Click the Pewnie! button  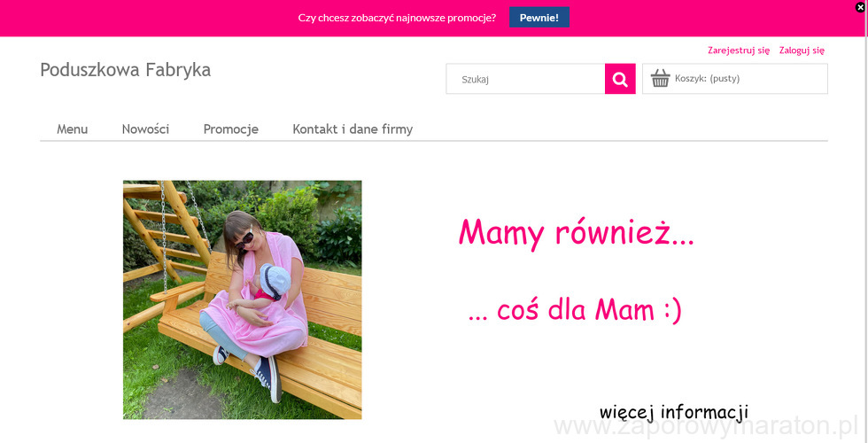(539, 17)
